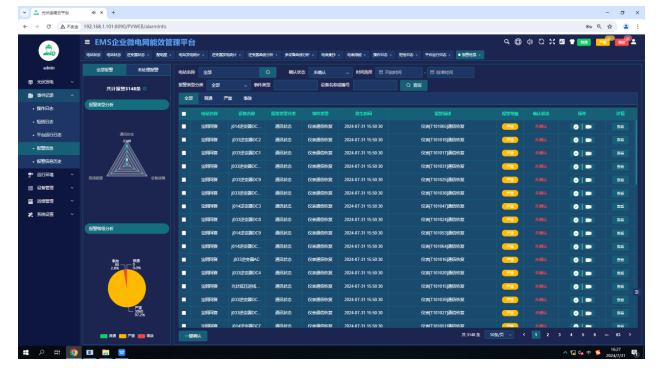Open the alarm type category dropdown showing 全部
Image resolution: width=671 pixels, height=368 pixels.
(228, 85)
